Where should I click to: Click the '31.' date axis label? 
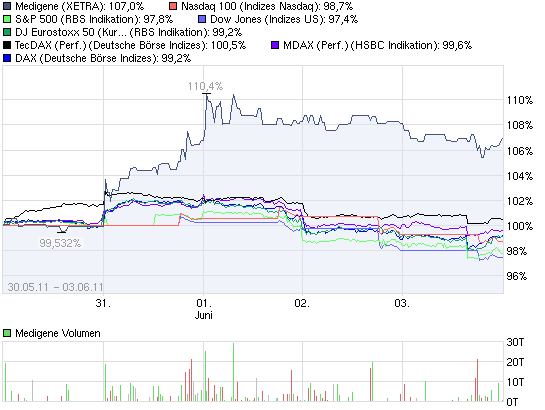(x=103, y=303)
